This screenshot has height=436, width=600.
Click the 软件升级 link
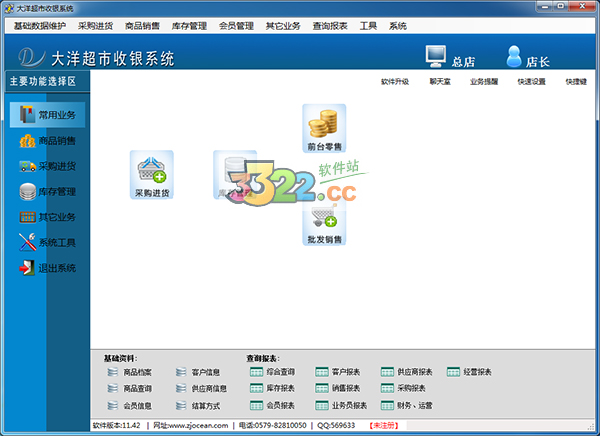[395, 82]
